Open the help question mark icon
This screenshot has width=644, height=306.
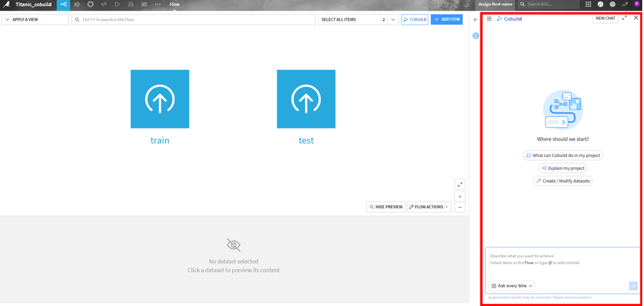[613, 5]
